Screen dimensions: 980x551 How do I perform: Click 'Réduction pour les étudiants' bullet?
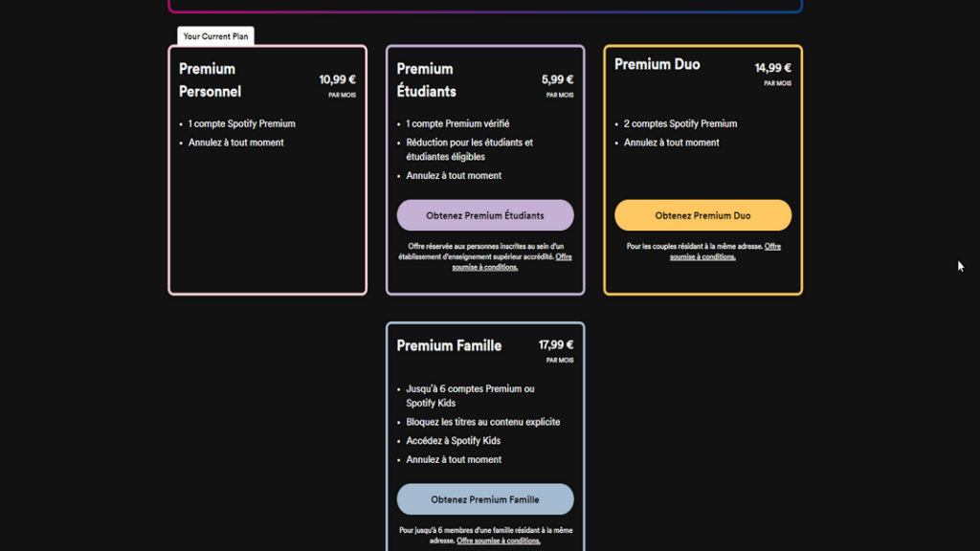click(x=469, y=149)
